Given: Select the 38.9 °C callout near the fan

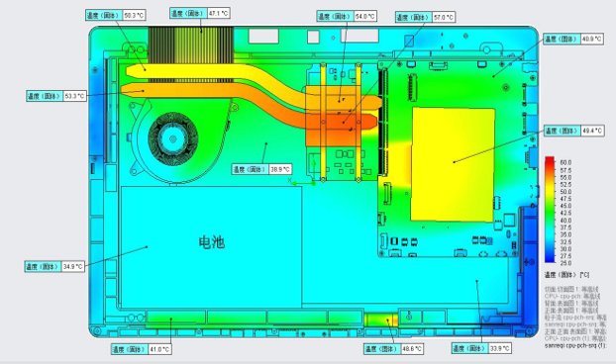Looking at the screenshot, I should [x=261, y=169].
